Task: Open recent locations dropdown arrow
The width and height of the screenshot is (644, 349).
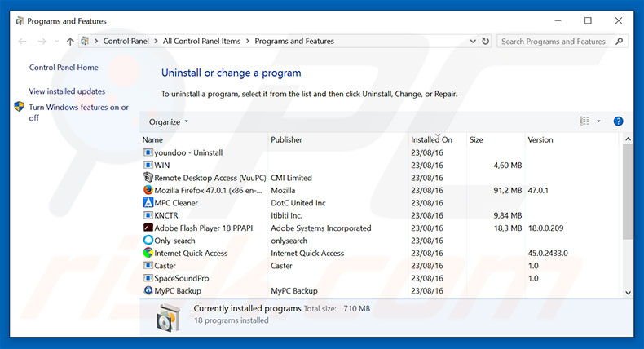Action: pyautogui.click(x=56, y=42)
